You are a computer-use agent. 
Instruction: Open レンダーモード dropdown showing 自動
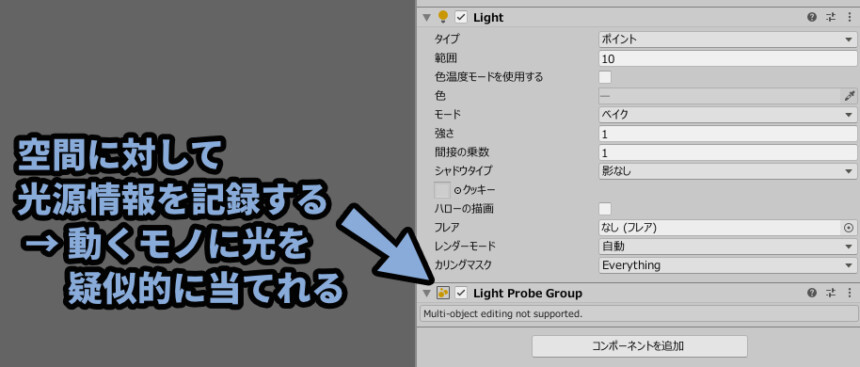(x=727, y=247)
